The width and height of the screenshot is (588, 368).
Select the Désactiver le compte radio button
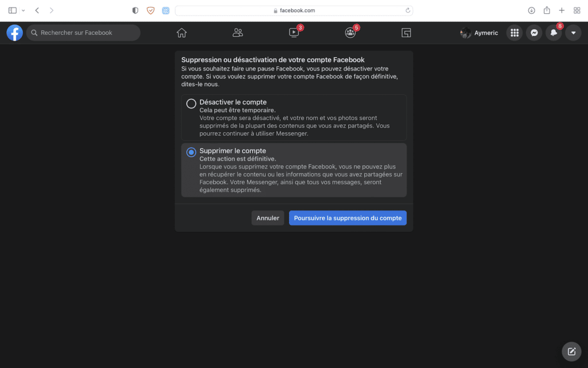pyautogui.click(x=191, y=103)
